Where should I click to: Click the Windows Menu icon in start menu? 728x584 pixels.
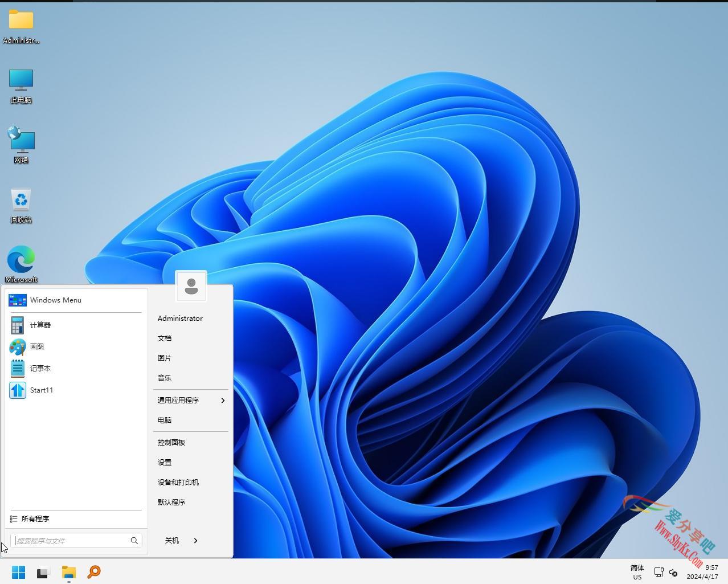(18, 300)
